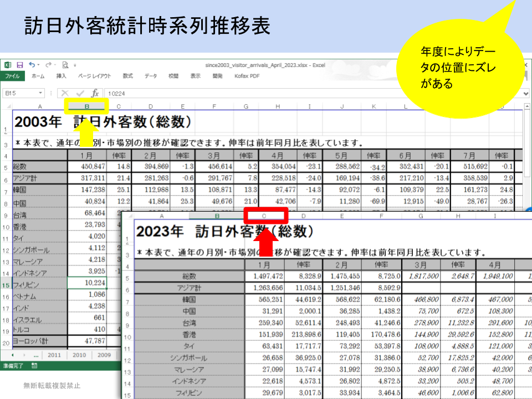532x399 pixels.
Task: Open the 2011 sheet tab
Action: [54, 355]
